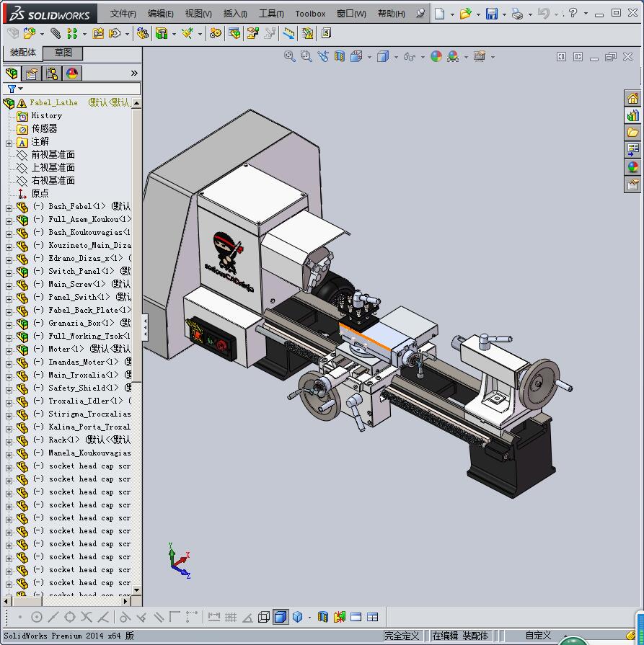Expand the Bash_Fabel<1> component node
644x645 pixels.
pos(9,207)
